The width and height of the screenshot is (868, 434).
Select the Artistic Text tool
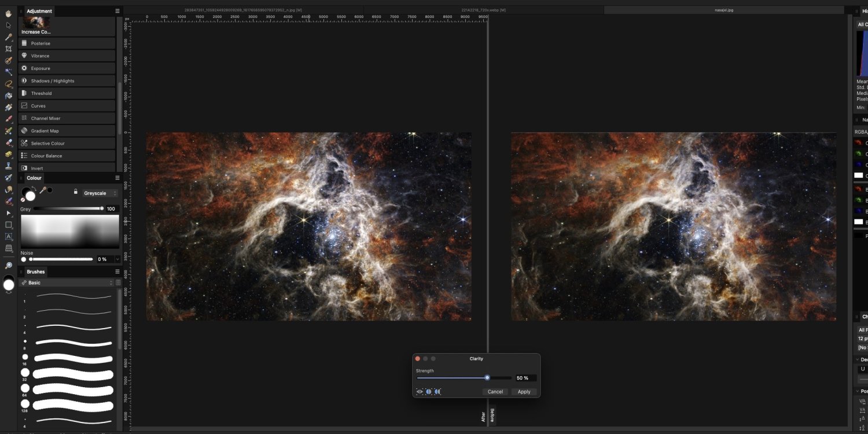(9, 237)
